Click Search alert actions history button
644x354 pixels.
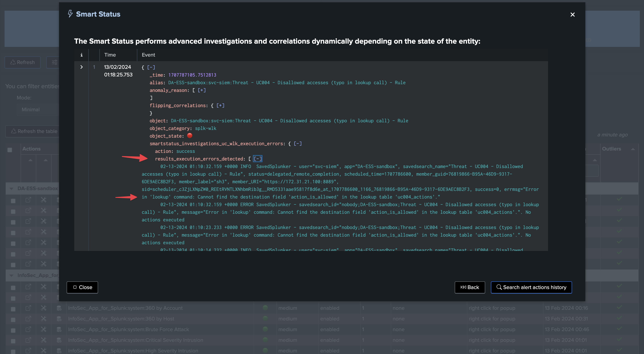click(x=531, y=287)
